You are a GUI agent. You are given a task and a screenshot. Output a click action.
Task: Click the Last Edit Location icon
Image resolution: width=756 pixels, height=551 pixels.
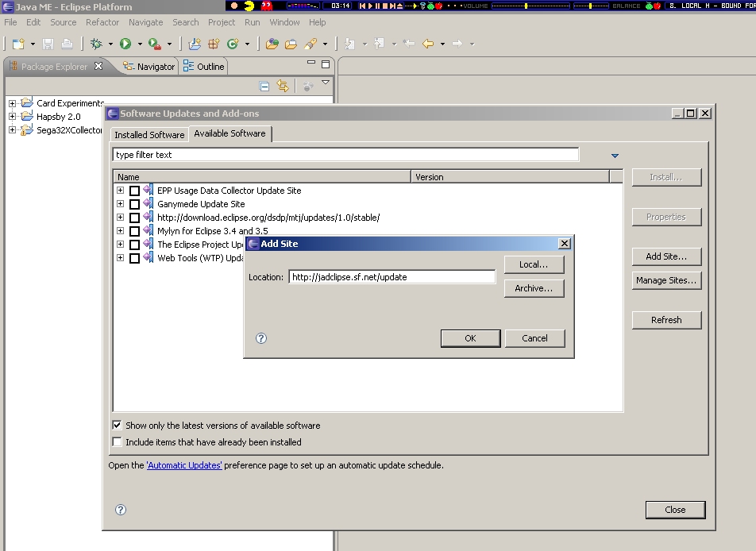click(409, 44)
